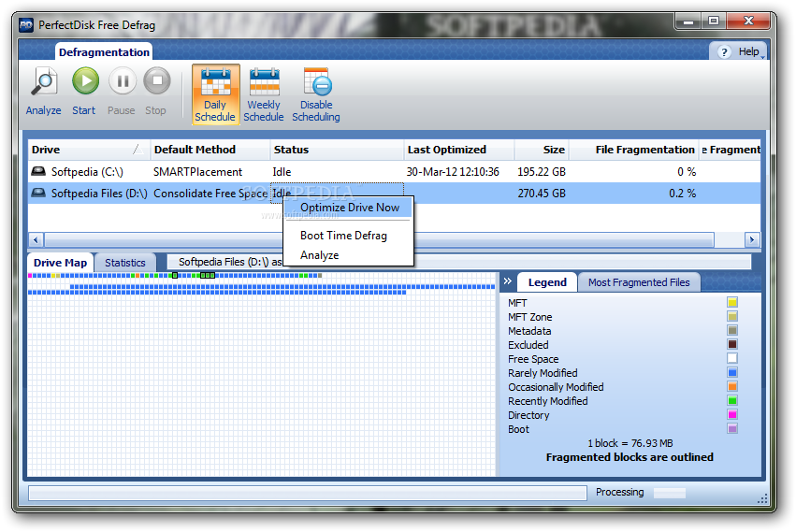The height and width of the screenshot is (532, 796).
Task: Open the Drive Map tab
Action: pyautogui.click(x=60, y=263)
